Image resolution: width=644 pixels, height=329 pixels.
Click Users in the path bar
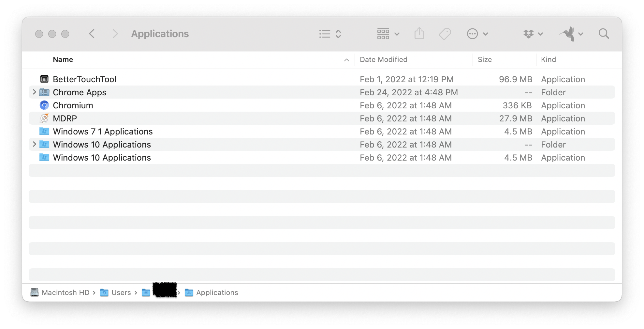pyautogui.click(x=121, y=292)
